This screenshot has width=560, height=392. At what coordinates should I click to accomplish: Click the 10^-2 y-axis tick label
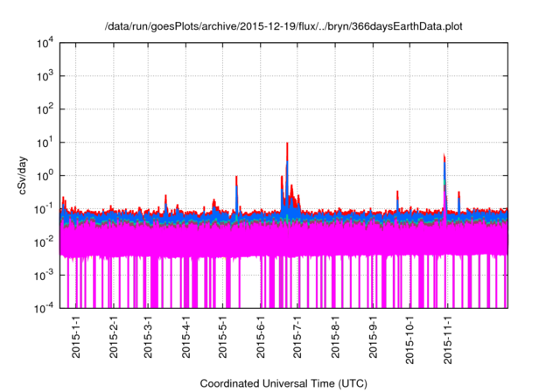click(x=44, y=241)
